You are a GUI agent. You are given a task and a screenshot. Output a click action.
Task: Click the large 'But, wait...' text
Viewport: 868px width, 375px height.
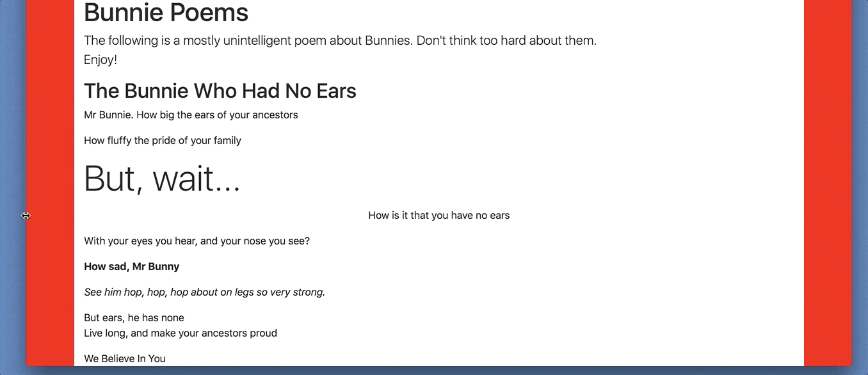(x=163, y=177)
